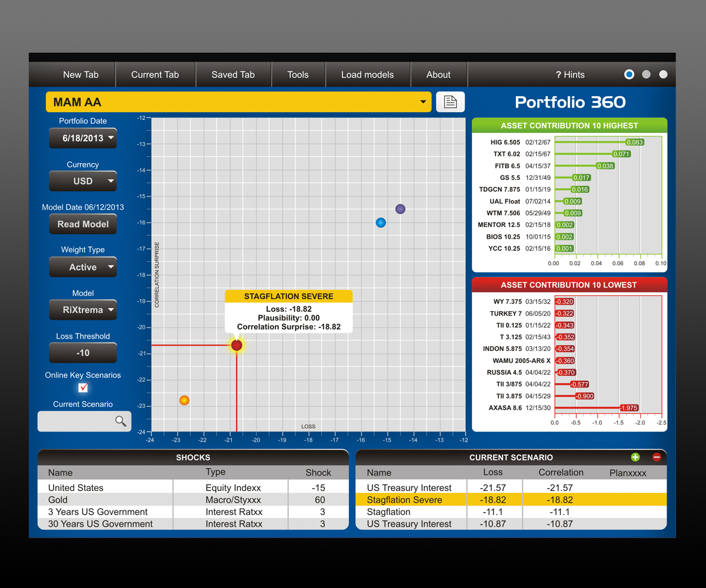Remove scenario with red minus icon
706x588 pixels.
657,457
